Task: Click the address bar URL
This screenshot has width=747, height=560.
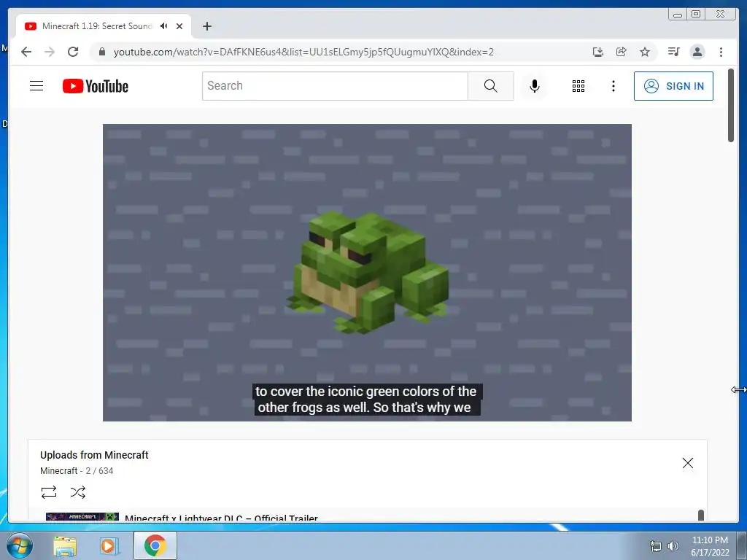Action: click(x=303, y=52)
